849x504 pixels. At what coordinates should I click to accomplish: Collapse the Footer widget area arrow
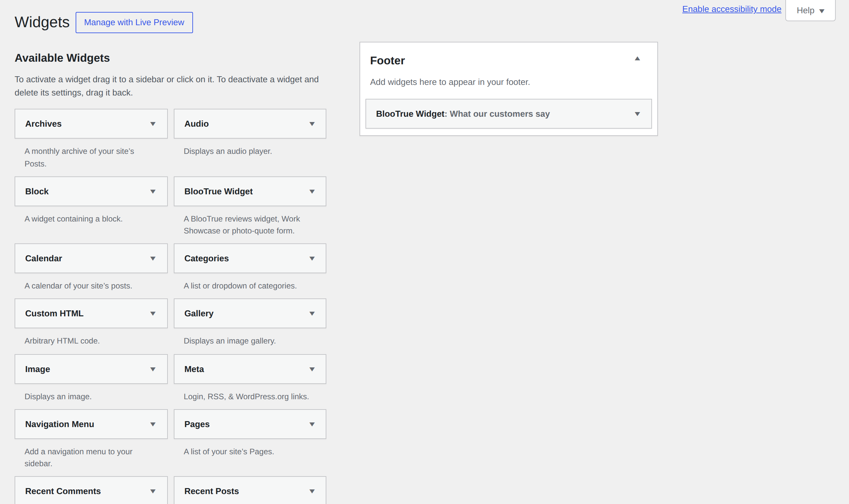(637, 58)
